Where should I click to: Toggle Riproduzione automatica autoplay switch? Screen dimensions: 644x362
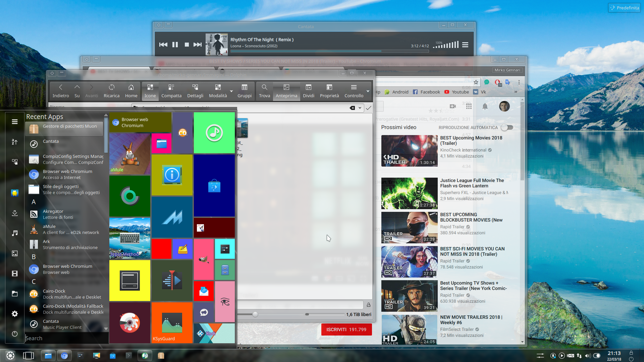[x=507, y=127]
